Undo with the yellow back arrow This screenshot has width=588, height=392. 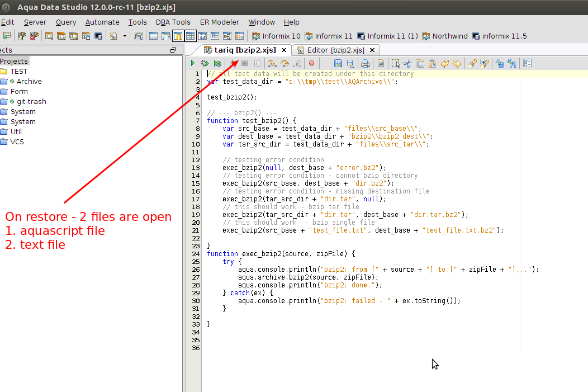445,63
